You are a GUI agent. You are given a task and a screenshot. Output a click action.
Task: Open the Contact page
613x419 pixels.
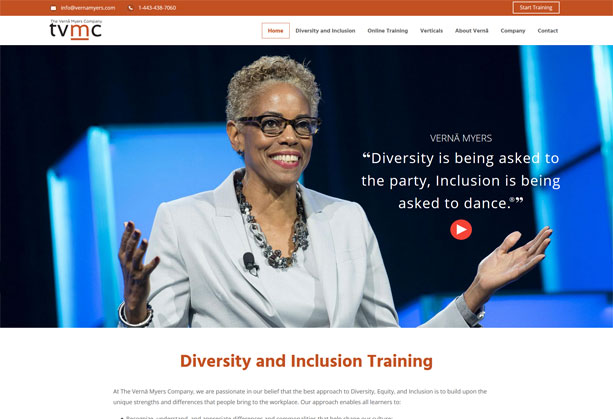547,30
